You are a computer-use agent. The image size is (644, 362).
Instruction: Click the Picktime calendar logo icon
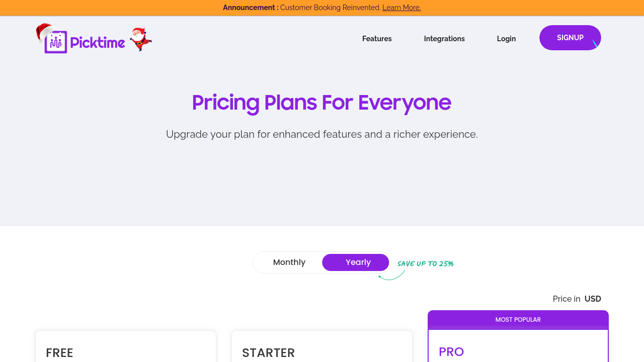[56, 43]
